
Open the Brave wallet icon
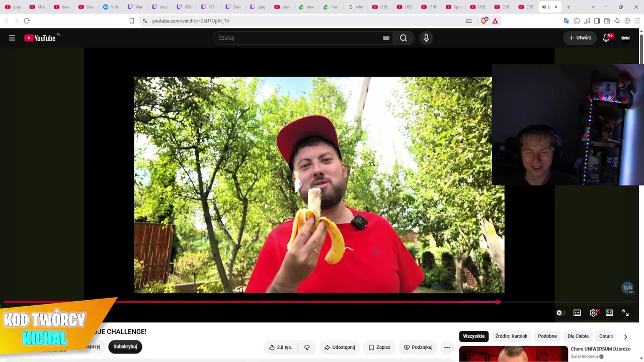point(607,21)
